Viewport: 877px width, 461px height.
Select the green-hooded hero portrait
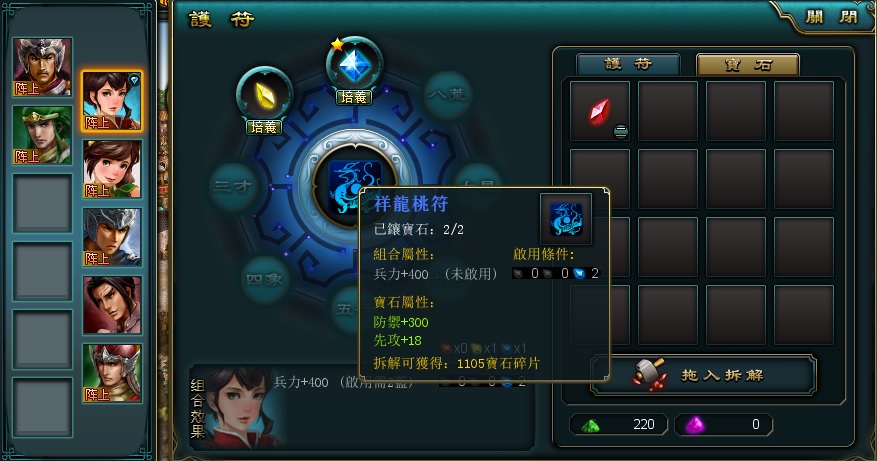tap(43, 135)
